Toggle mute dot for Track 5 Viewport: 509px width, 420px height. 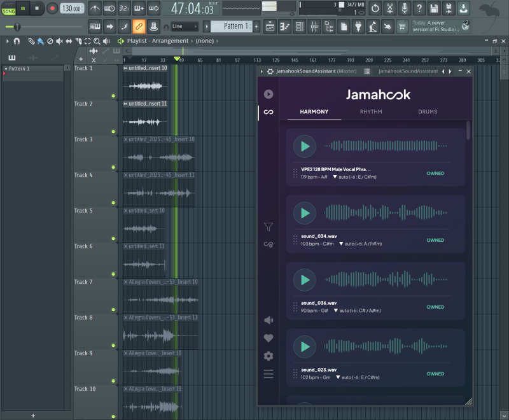point(113,238)
